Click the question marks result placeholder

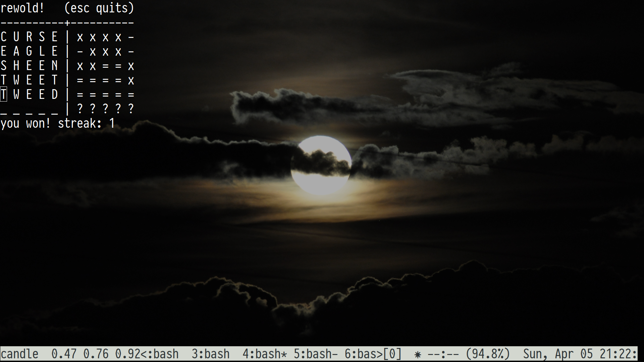point(105,109)
